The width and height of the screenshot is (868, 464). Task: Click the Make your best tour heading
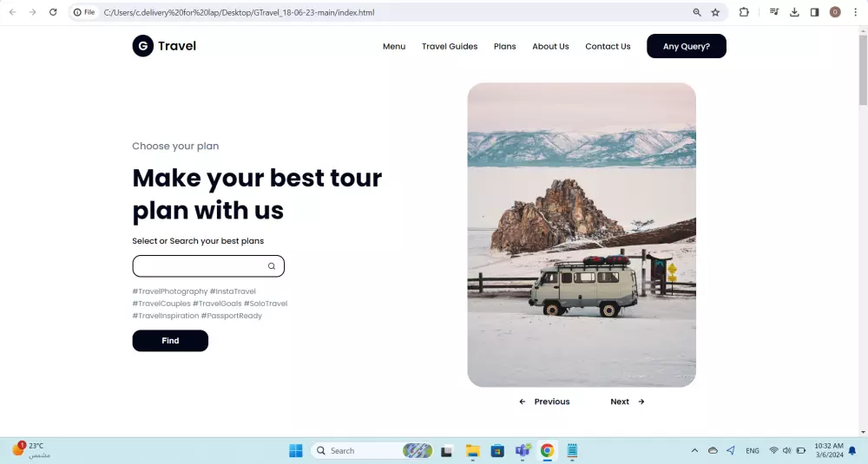[257, 193]
